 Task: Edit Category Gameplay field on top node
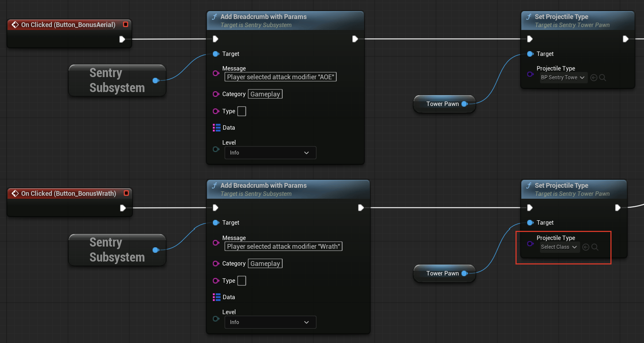[x=265, y=94]
